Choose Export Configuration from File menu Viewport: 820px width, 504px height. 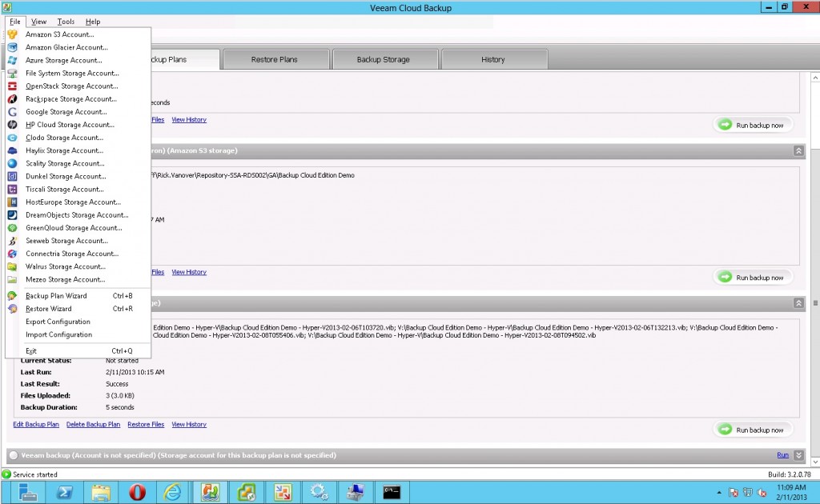(x=78, y=322)
